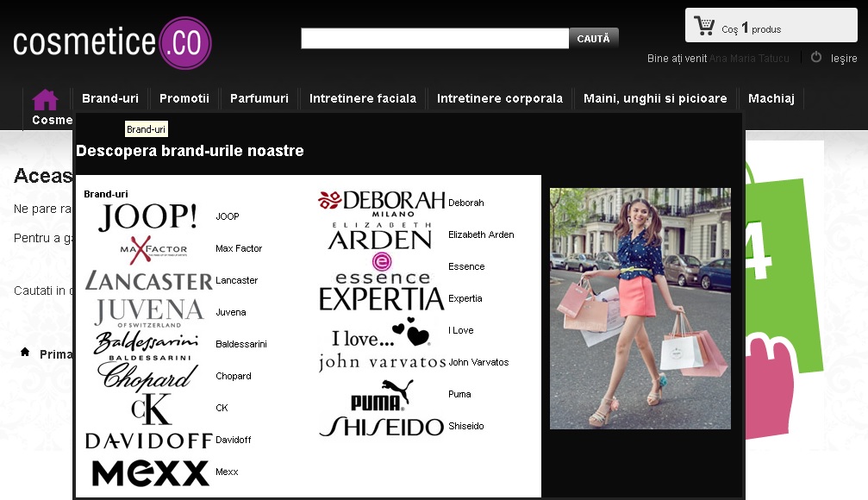Viewport: 868px width, 500px height.
Task: Click the Juvena text link
Action: pos(231,312)
